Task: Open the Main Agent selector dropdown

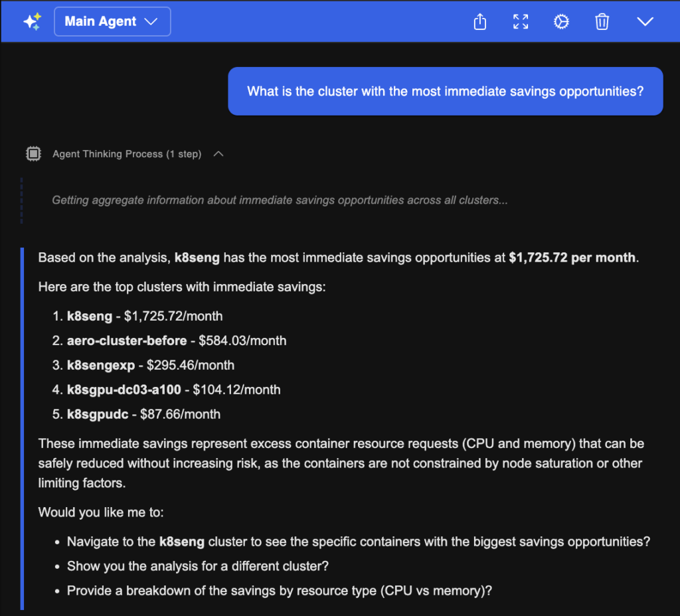Action: 112,21
